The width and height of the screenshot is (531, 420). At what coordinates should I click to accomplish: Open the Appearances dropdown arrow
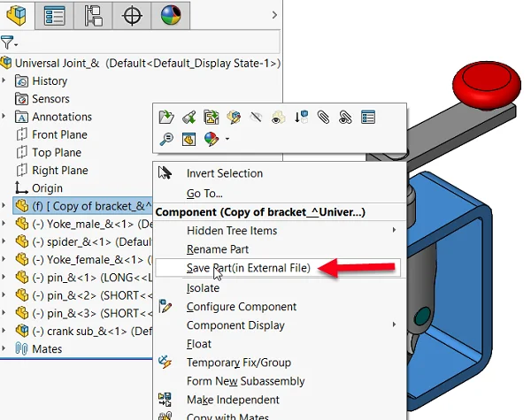tap(227, 139)
